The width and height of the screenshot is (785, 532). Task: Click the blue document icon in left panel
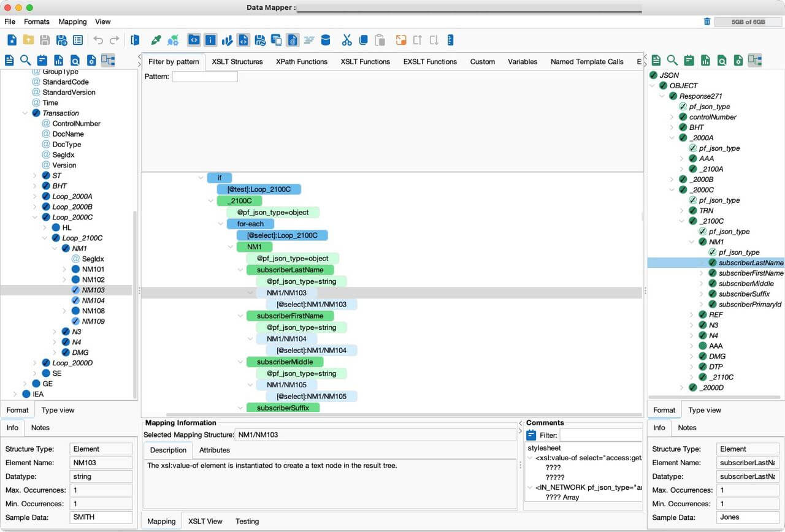pos(9,60)
